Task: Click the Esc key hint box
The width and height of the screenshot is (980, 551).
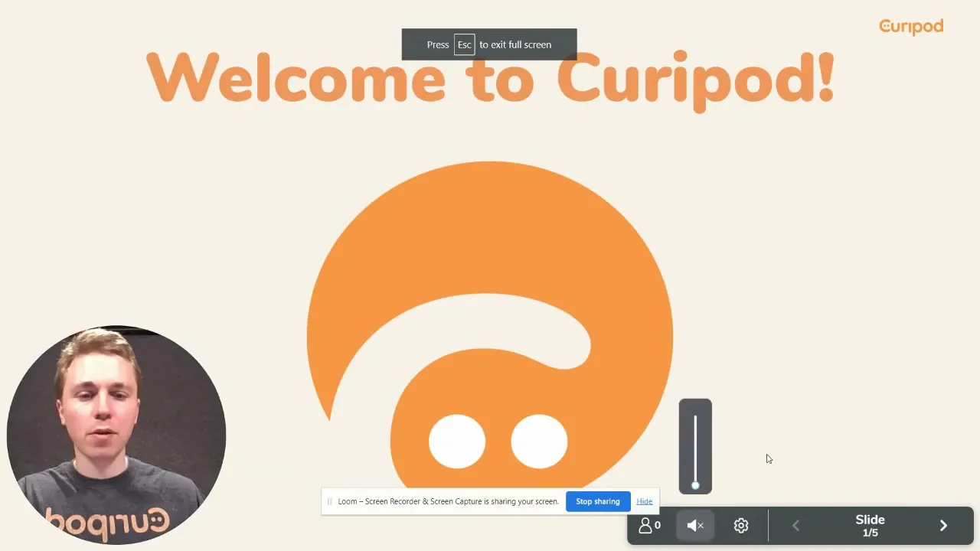Action: (464, 44)
